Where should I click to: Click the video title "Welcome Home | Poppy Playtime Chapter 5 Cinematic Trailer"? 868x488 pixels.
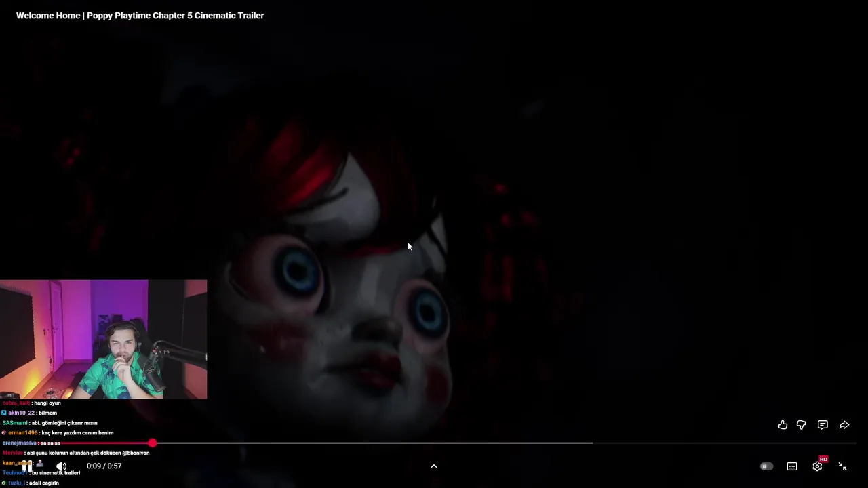click(140, 15)
